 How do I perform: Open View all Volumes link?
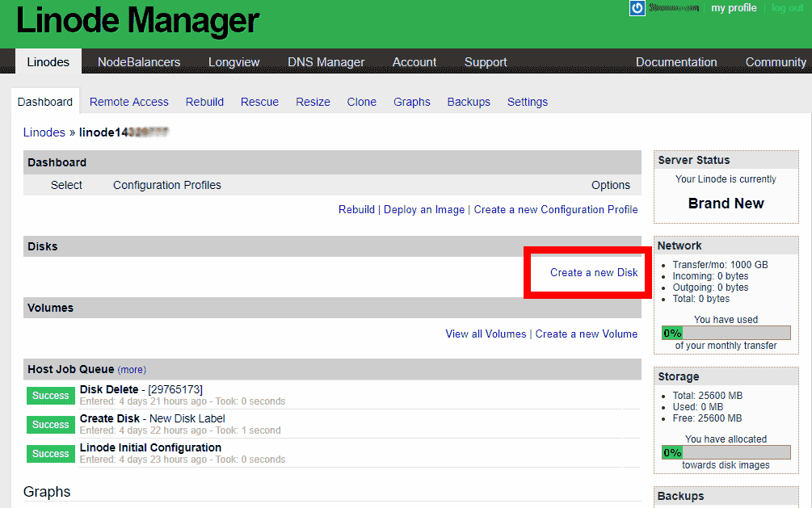coord(486,334)
